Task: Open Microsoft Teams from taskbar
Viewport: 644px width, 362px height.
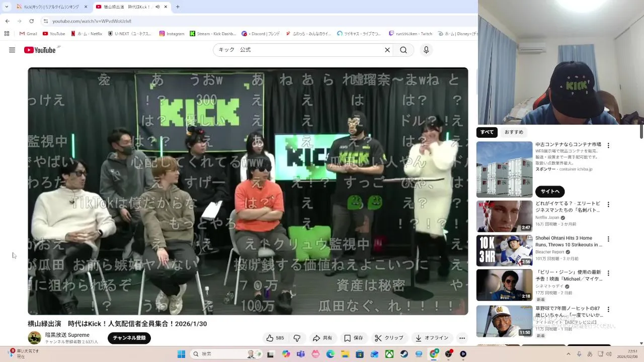Action: click(x=301, y=354)
